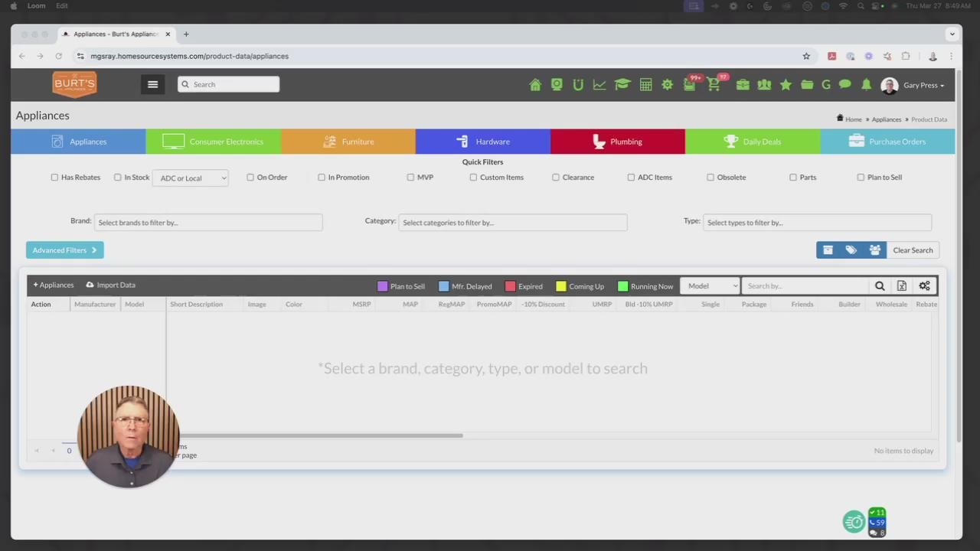Image resolution: width=980 pixels, height=551 pixels.
Task: Enable Plan to Sell checkbox filter
Action: [861, 178]
